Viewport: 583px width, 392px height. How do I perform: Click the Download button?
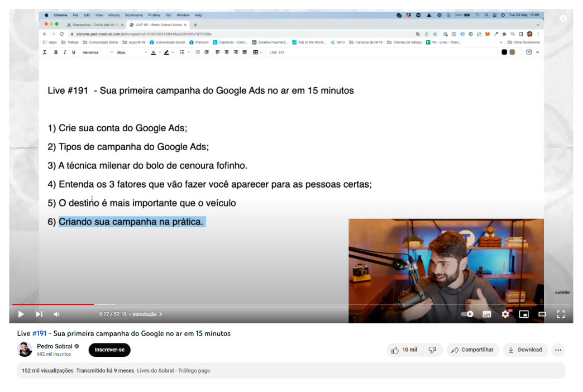[525, 350]
